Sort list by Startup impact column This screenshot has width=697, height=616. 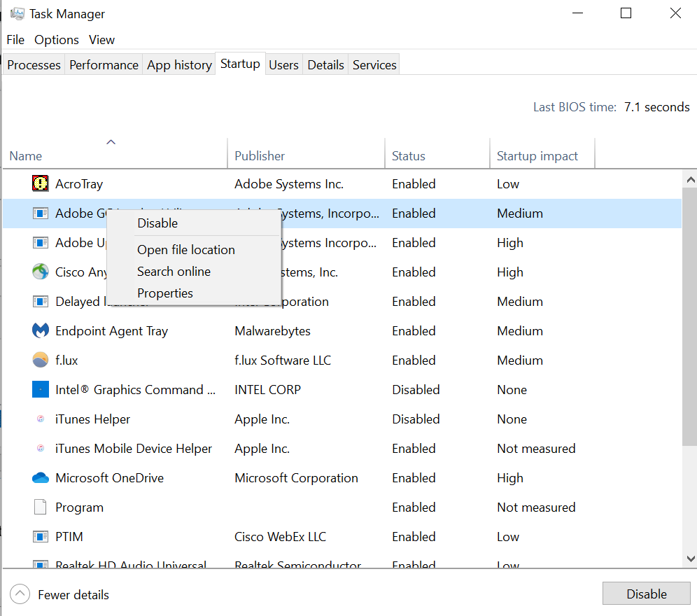537,156
